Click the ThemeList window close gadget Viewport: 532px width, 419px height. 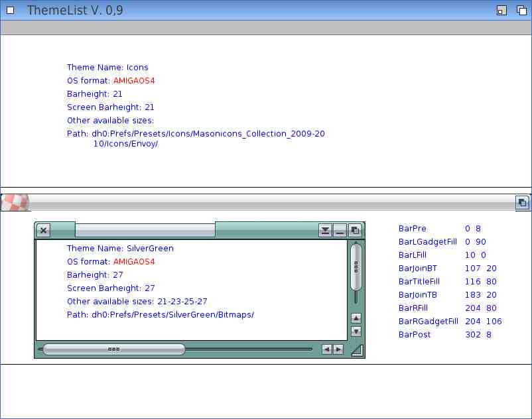(x=10, y=10)
